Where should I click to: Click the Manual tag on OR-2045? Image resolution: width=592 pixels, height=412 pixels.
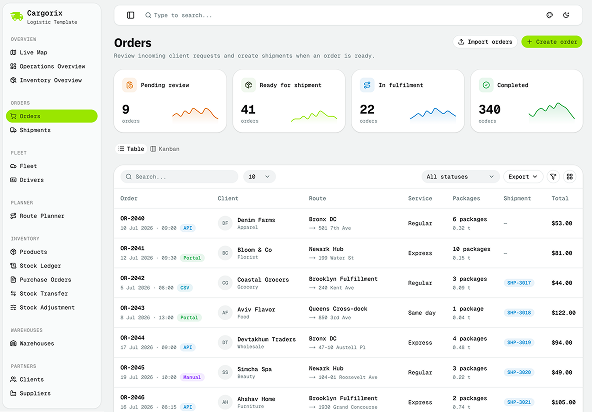click(x=192, y=377)
